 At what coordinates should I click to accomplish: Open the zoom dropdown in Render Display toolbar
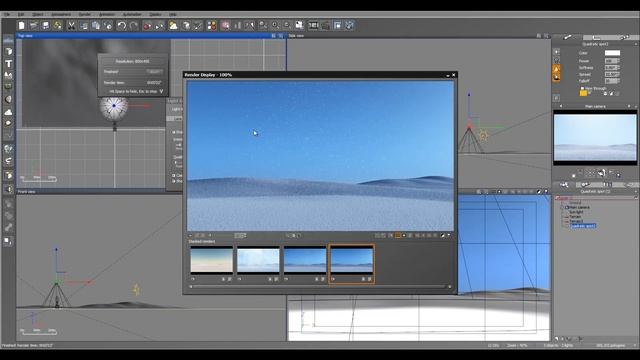pyautogui.click(x=240, y=236)
